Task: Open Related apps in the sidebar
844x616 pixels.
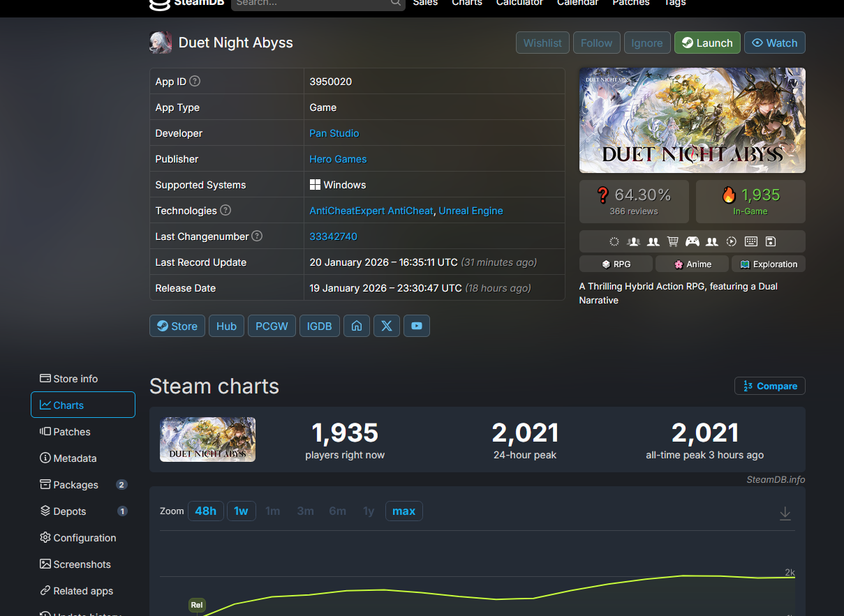Action: click(83, 591)
